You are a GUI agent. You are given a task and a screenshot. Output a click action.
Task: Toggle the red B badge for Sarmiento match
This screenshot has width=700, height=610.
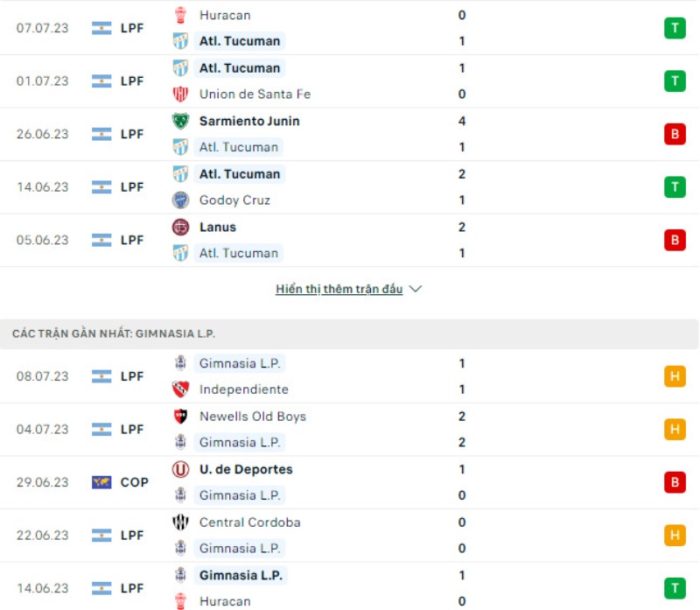[675, 134]
